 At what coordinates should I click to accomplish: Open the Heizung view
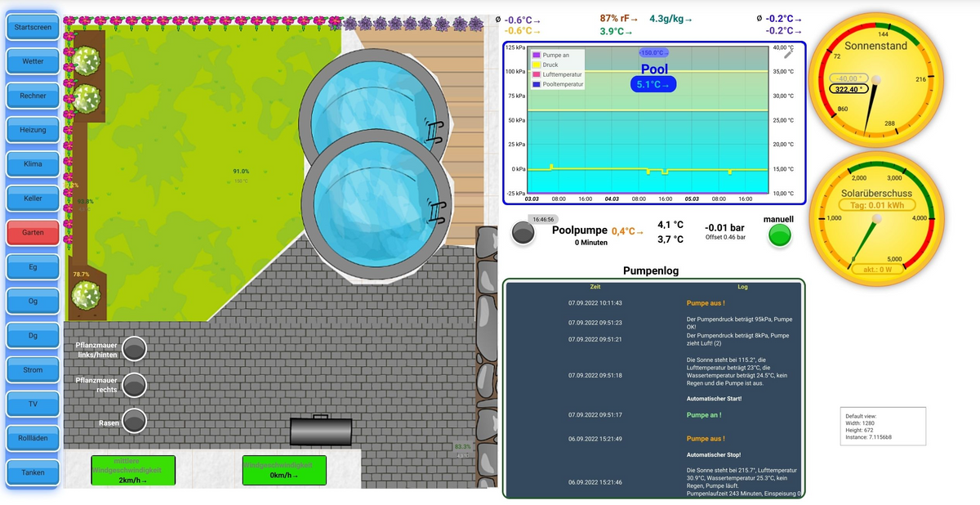pyautogui.click(x=33, y=130)
